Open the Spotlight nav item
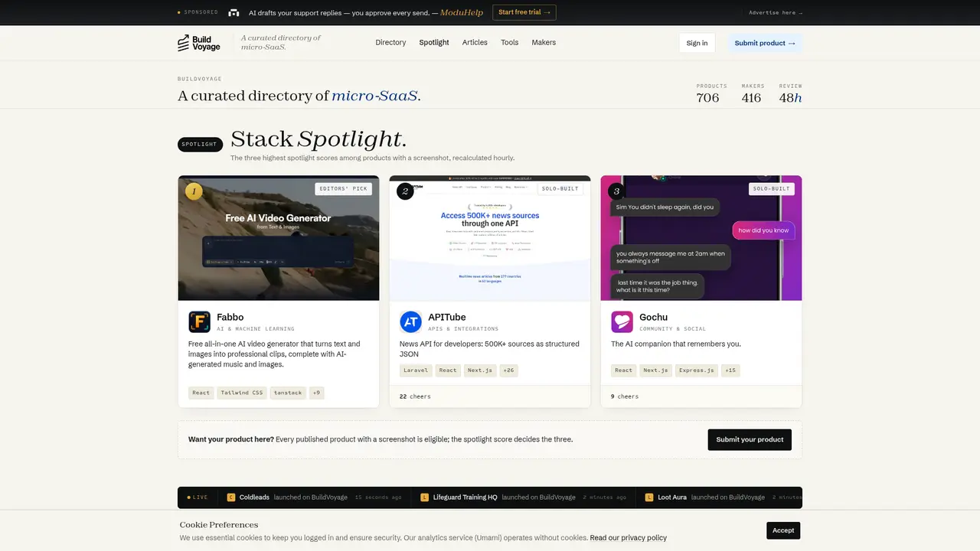The height and width of the screenshot is (551, 980). pos(434,43)
